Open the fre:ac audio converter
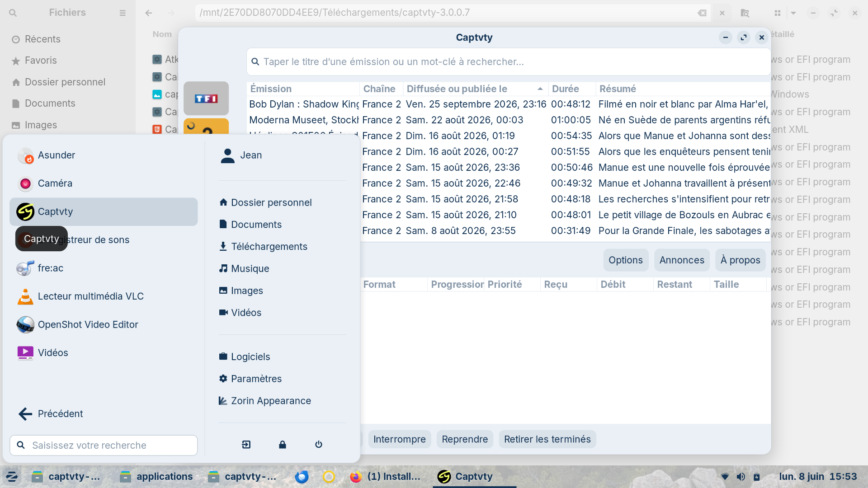 coord(104,268)
